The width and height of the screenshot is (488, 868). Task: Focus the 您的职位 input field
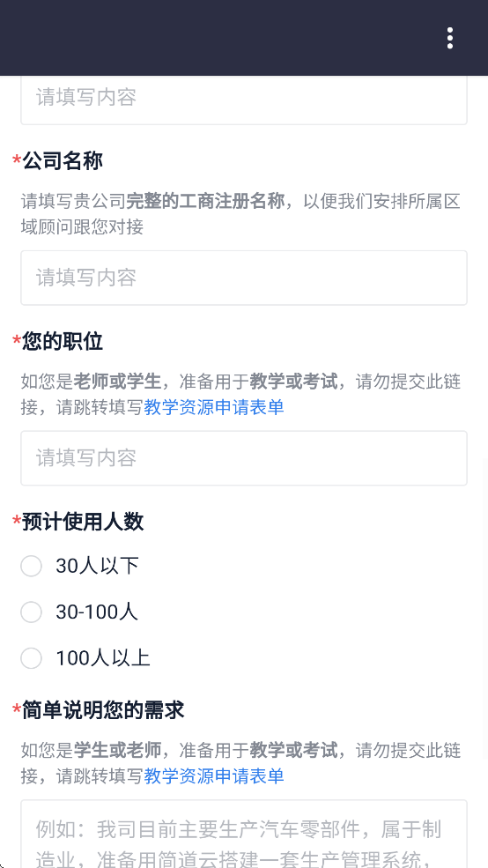244,458
